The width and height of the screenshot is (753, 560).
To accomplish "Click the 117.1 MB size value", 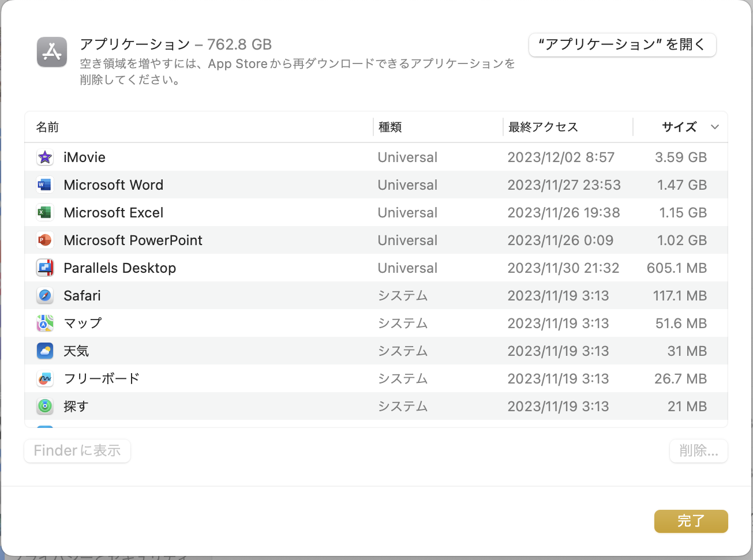I will point(680,295).
